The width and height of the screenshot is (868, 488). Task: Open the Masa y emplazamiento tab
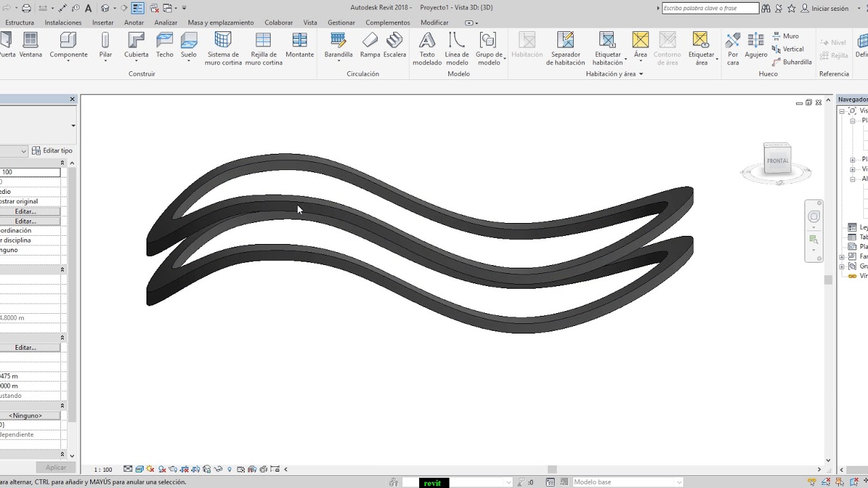coord(221,22)
